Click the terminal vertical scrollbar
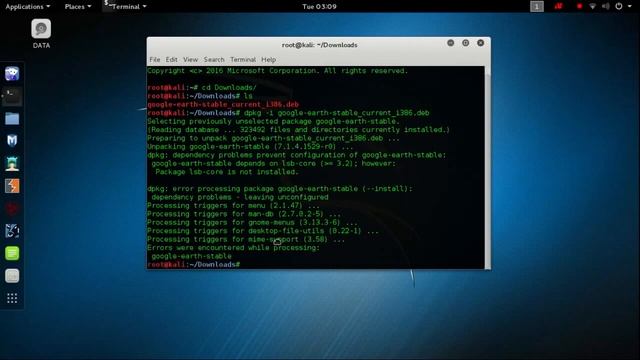Viewport: 640px width, 360px height. pyautogui.click(x=488, y=167)
